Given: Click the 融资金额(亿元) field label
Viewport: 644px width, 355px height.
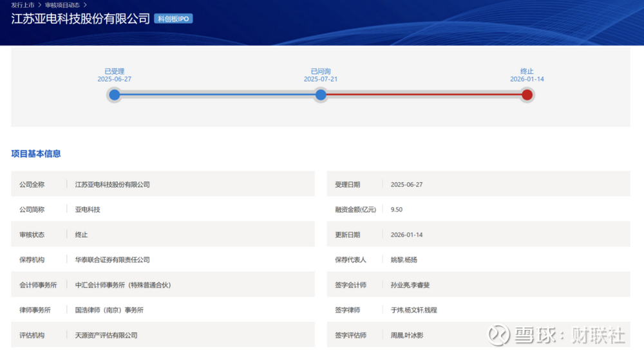Looking at the screenshot, I should (x=355, y=210).
